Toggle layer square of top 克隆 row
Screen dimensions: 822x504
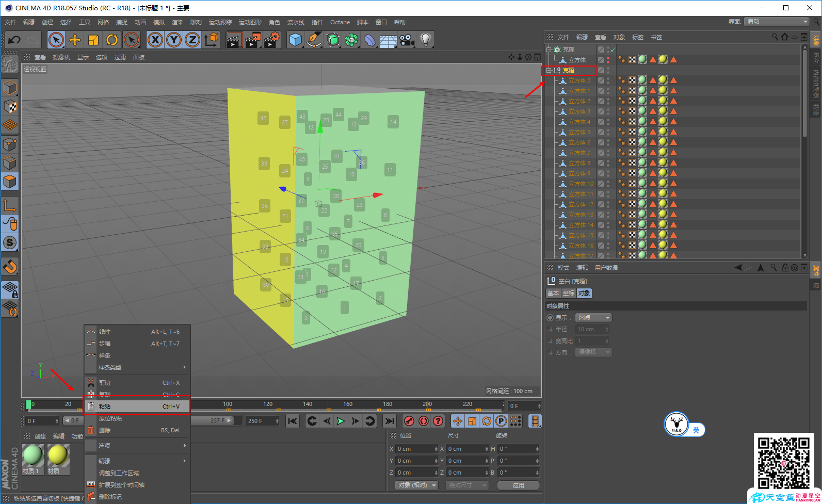tap(601, 50)
